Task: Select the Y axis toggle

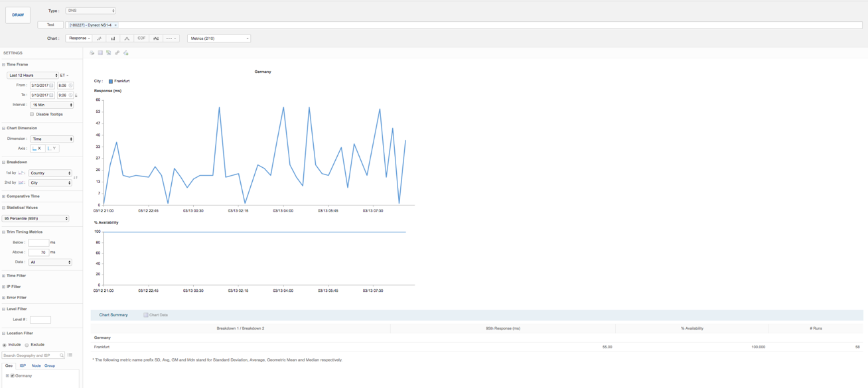Action: pos(52,149)
